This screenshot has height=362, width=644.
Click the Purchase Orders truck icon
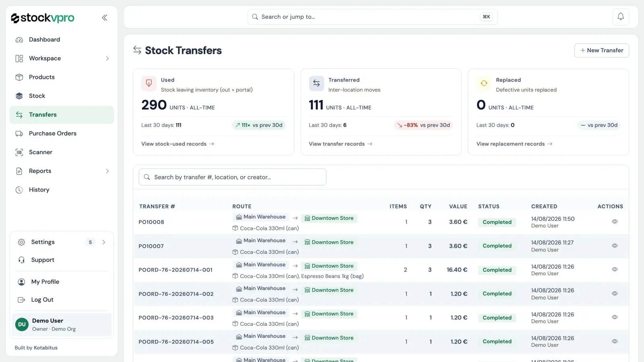19,134
